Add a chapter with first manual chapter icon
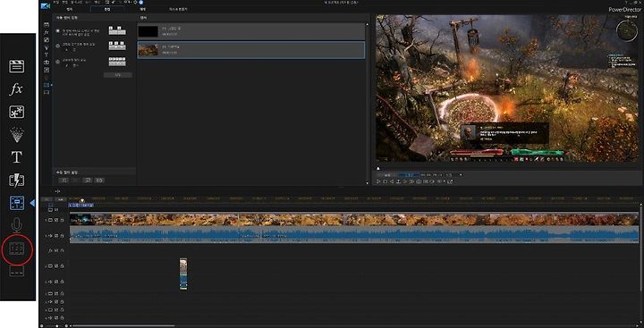The image size is (644, 328). click(x=64, y=181)
